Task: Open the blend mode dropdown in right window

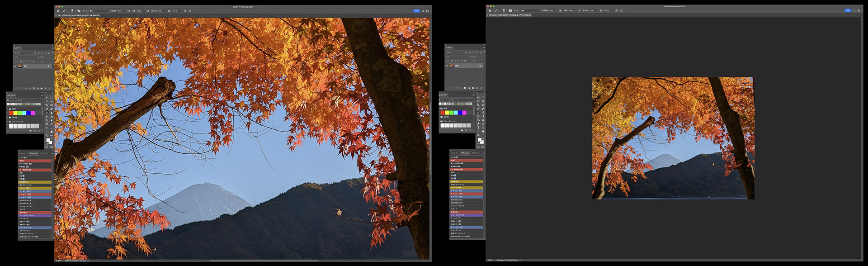Action: pos(530,10)
